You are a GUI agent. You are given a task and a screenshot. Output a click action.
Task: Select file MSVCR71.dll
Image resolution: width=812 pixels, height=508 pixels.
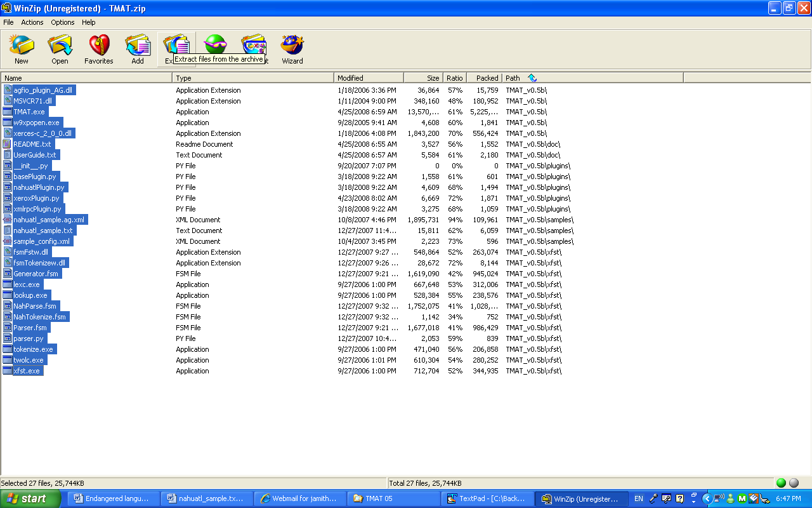(x=33, y=101)
